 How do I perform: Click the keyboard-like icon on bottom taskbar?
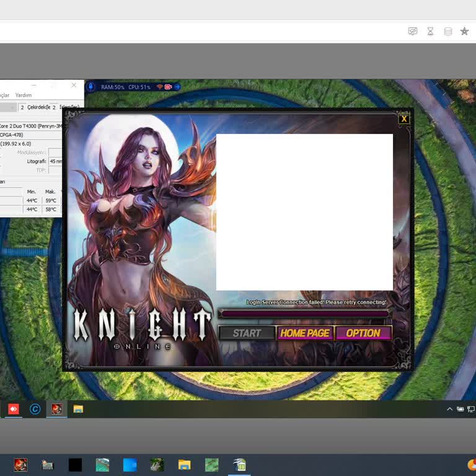click(47, 465)
